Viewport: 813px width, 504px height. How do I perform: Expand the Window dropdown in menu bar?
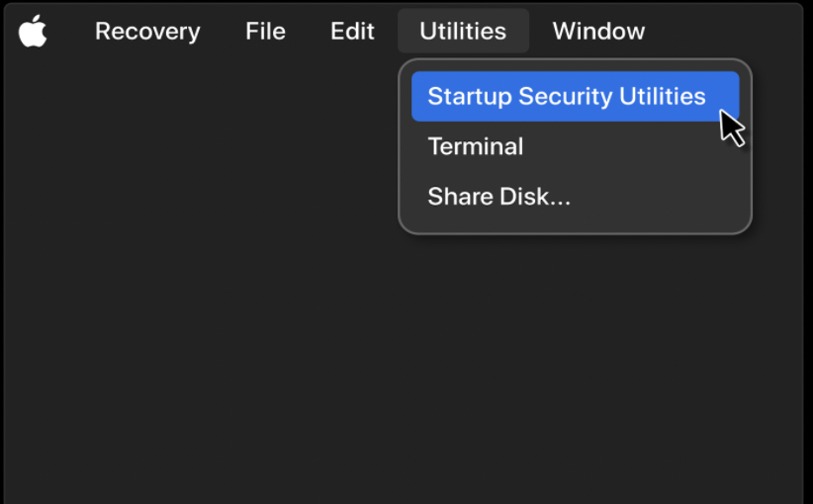pos(598,31)
